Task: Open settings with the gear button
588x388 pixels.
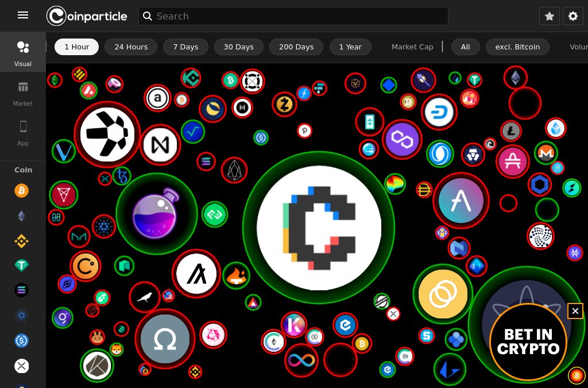Action: click(572, 16)
